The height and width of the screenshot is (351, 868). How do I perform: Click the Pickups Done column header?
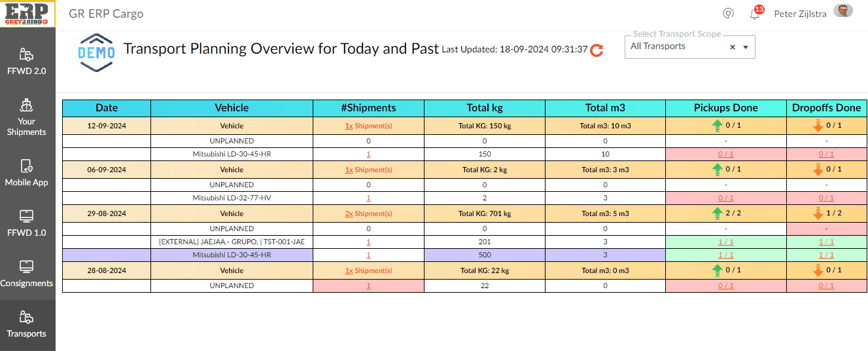coord(725,108)
